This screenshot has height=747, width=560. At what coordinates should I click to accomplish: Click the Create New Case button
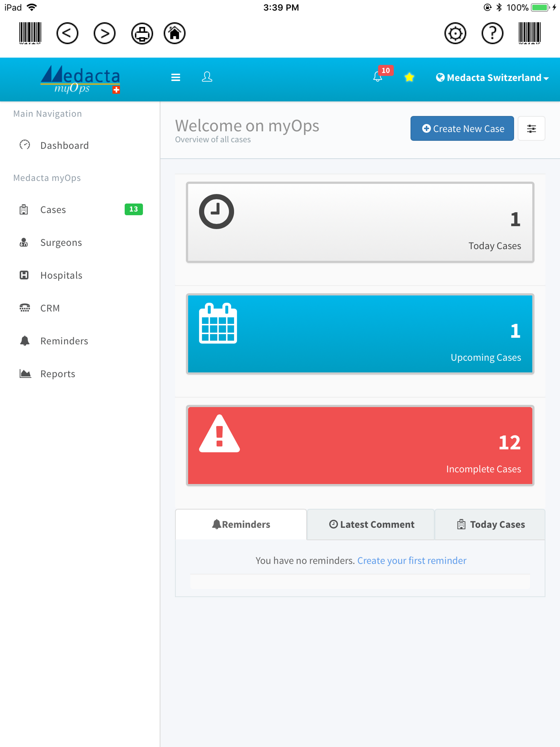(x=462, y=129)
